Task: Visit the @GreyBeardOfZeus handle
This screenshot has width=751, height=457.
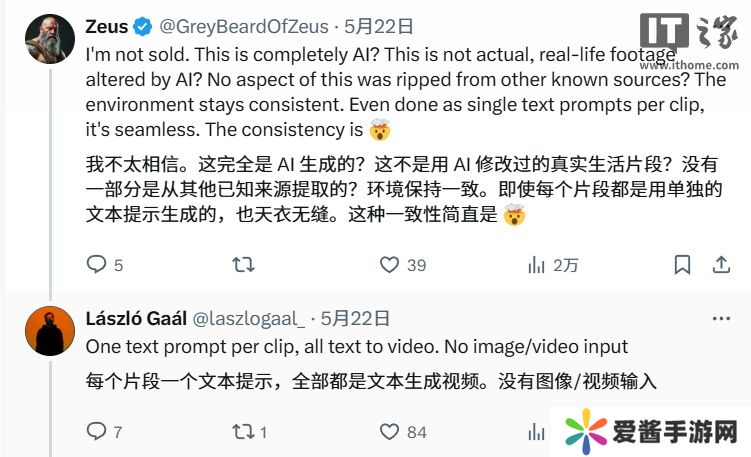Action: (x=244, y=26)
